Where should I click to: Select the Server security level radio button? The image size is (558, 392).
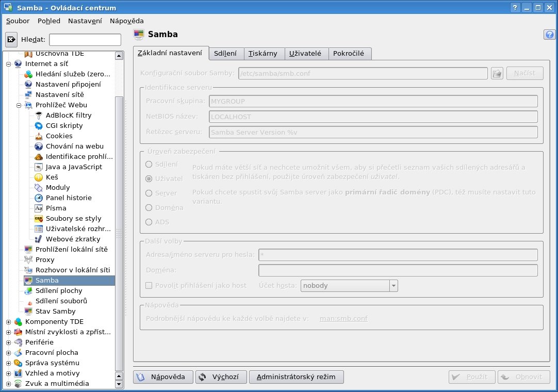(149, 193)
